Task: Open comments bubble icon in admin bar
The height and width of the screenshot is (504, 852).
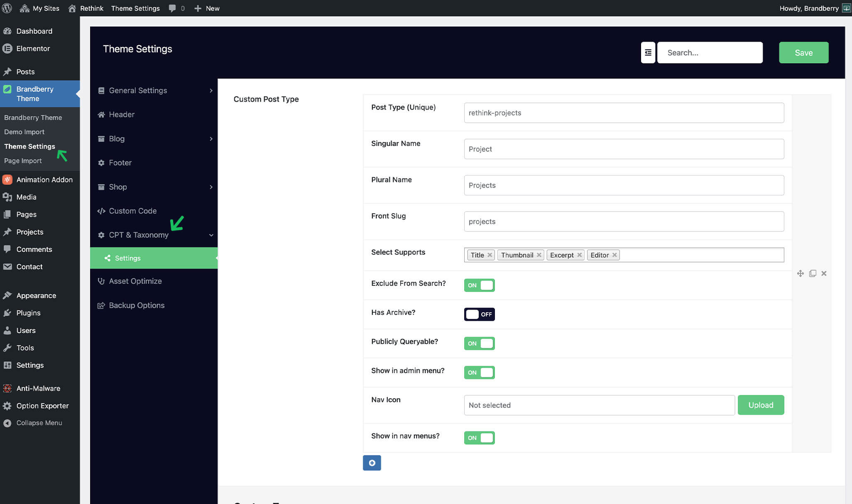Action: tap(172, 8)
